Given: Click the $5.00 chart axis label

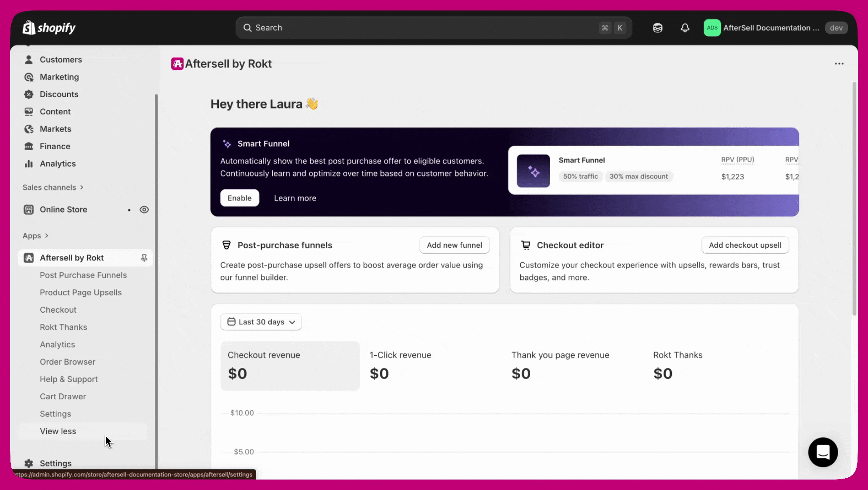Looking at the screenshot, I should (x=243, y=451).
